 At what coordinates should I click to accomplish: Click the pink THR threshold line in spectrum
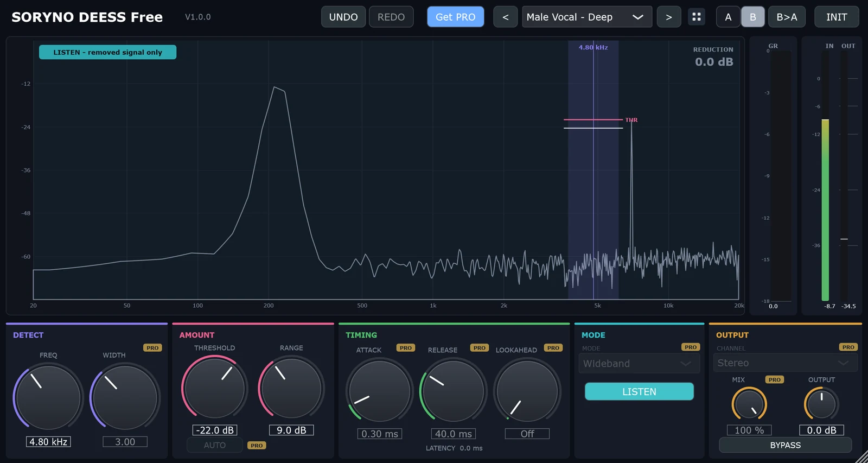pyautogui.click(x=593, y=119)
